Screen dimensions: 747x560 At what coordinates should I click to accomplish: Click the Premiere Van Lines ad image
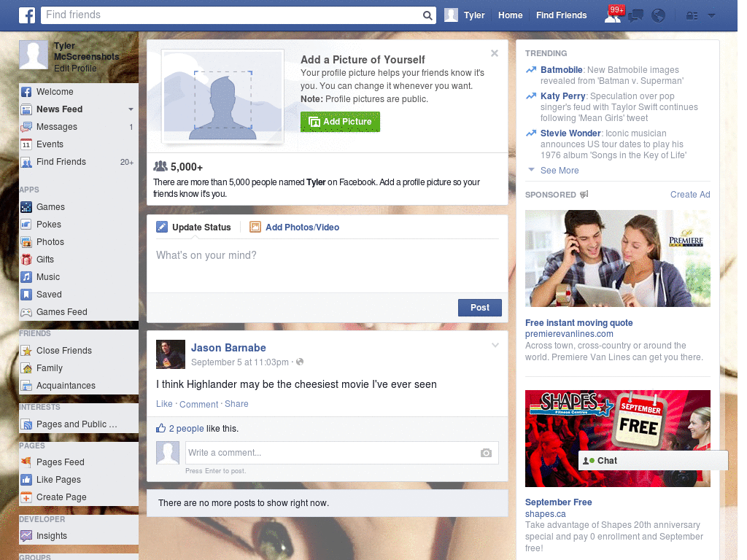(617, 259)
